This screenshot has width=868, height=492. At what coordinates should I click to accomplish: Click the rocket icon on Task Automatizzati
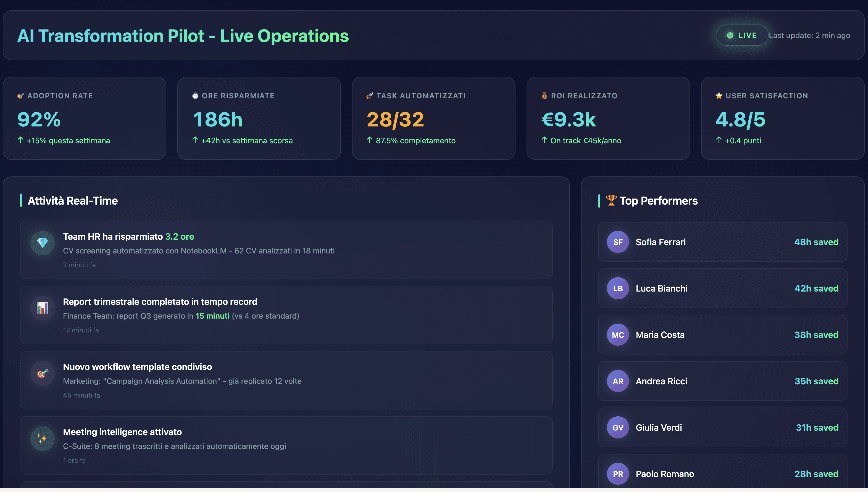370,96
